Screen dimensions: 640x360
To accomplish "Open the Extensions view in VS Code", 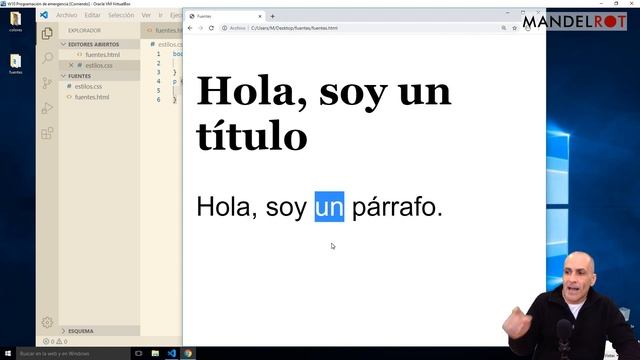I will click(47, 133).
